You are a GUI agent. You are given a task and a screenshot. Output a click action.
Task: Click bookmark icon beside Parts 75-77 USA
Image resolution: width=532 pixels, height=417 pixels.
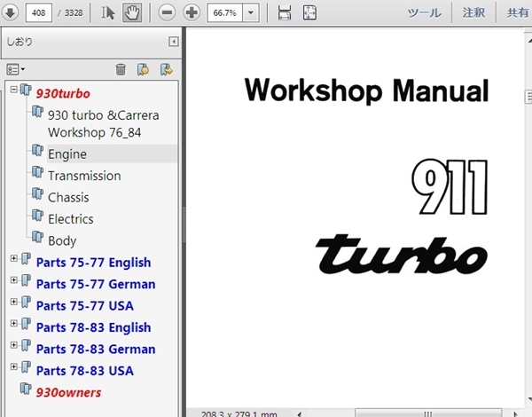26,303
